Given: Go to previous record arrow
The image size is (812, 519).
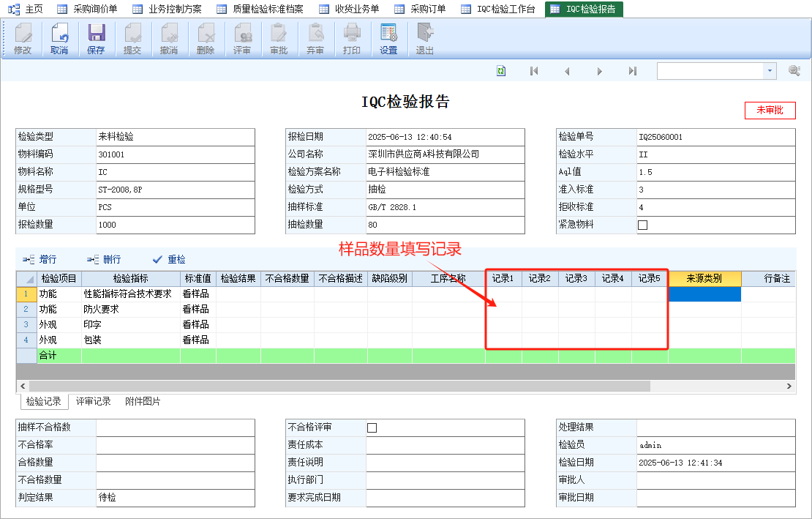Looking at the screenshot, I should [x=567, y=71].
